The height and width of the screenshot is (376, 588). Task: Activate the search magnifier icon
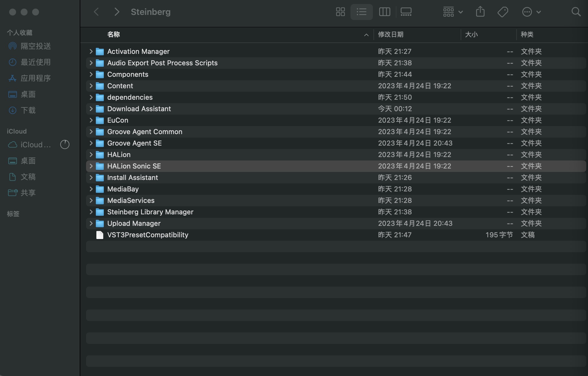576,12
